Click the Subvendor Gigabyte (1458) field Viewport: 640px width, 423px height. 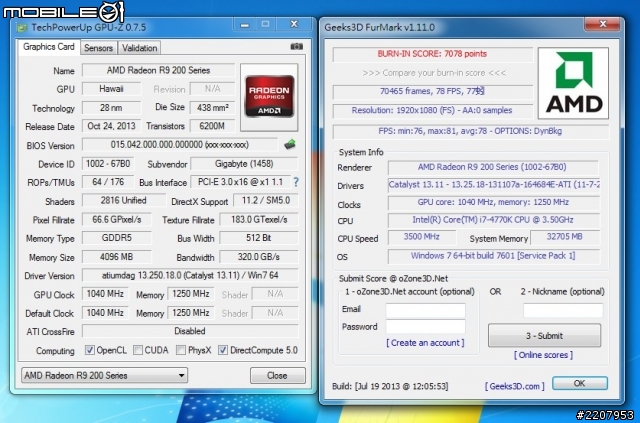click(244, 164)
